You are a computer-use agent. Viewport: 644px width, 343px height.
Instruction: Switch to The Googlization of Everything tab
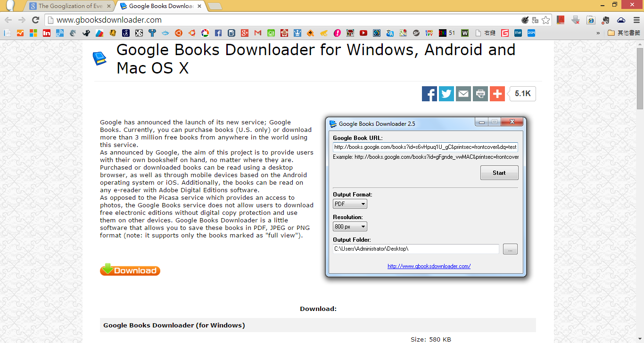70,6
